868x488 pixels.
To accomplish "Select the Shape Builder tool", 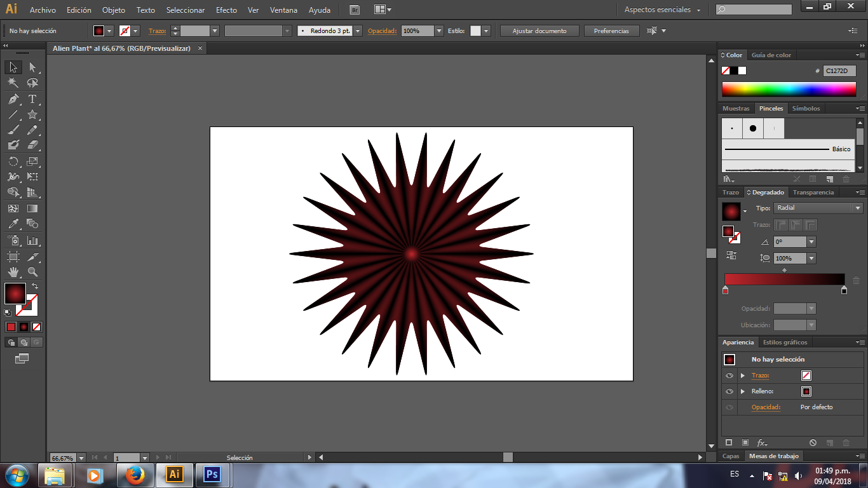I will (13, 193).
